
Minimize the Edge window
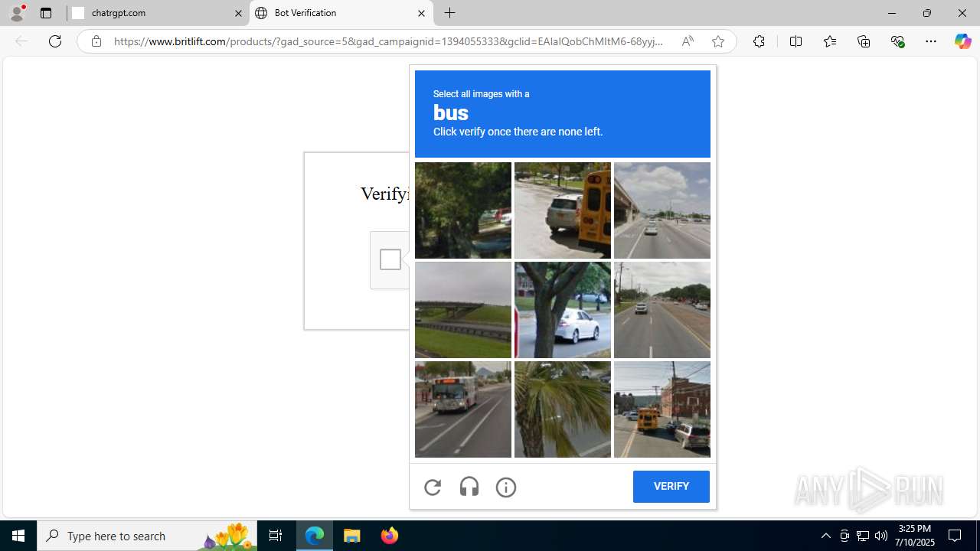click(892, 13)
